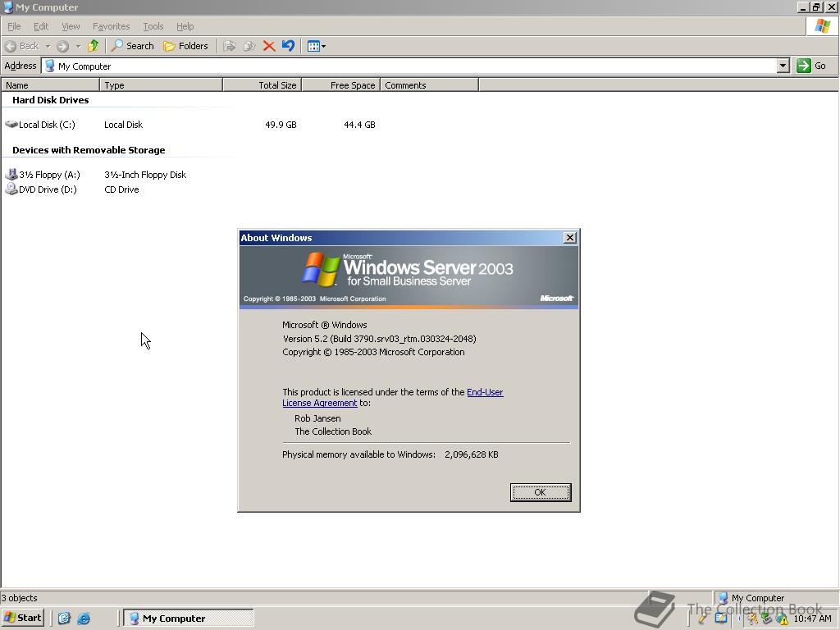840x630 pixels.
Task: Open the Favorites menu
Action: point(111,26)
